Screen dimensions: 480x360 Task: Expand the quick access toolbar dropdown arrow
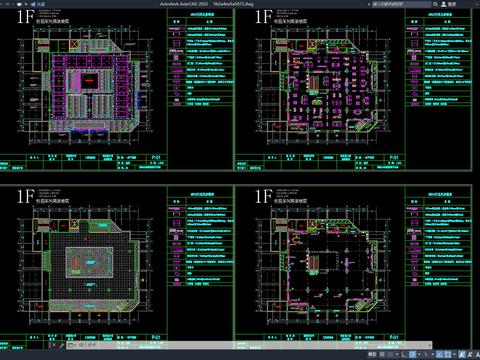coord(26,4)
